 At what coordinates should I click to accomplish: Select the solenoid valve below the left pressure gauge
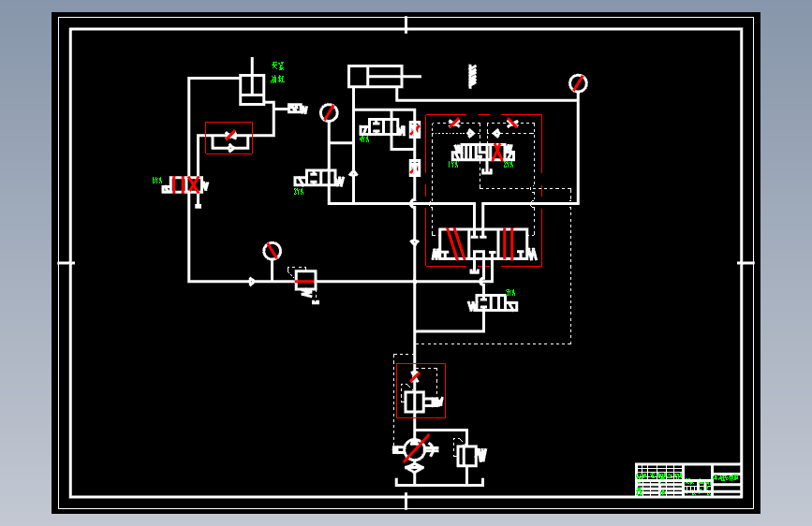pos(319,179)
